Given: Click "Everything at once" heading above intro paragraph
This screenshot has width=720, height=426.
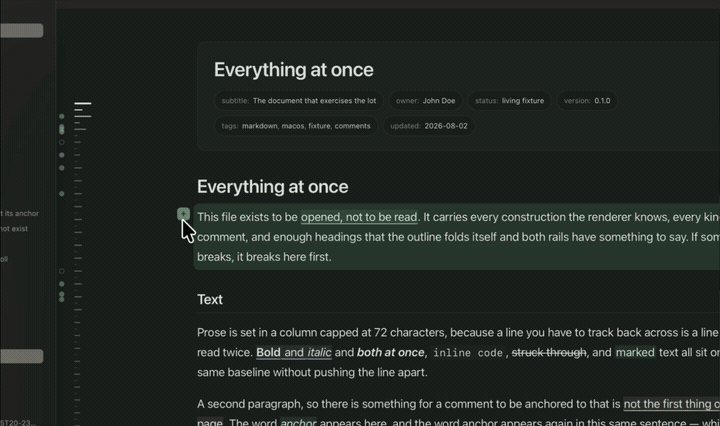Looking at the screenshot, I should click(x=272, y=187).
